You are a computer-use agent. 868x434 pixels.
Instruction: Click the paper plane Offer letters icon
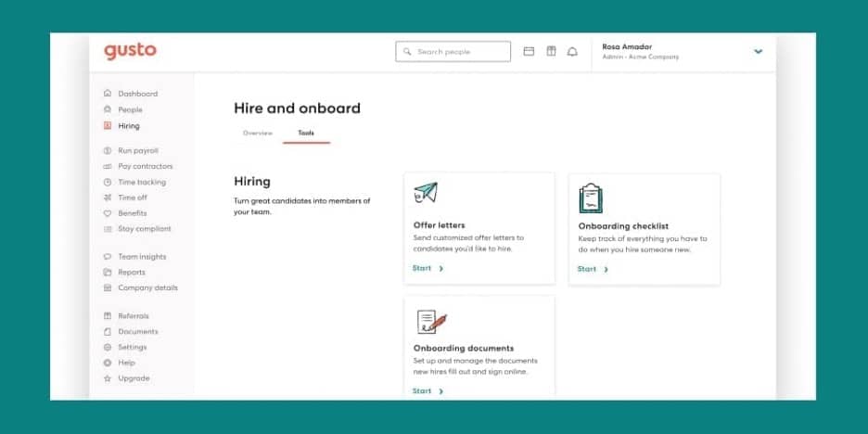point(425,193)
